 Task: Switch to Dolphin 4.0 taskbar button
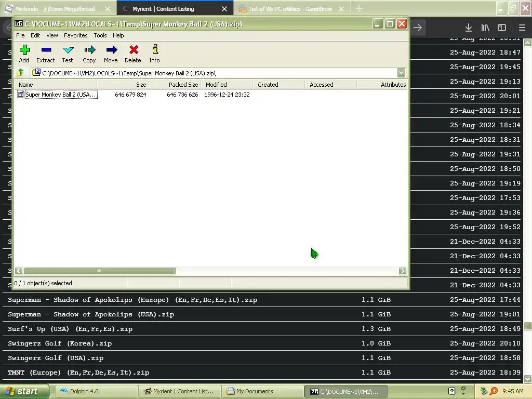click(96, 391)
